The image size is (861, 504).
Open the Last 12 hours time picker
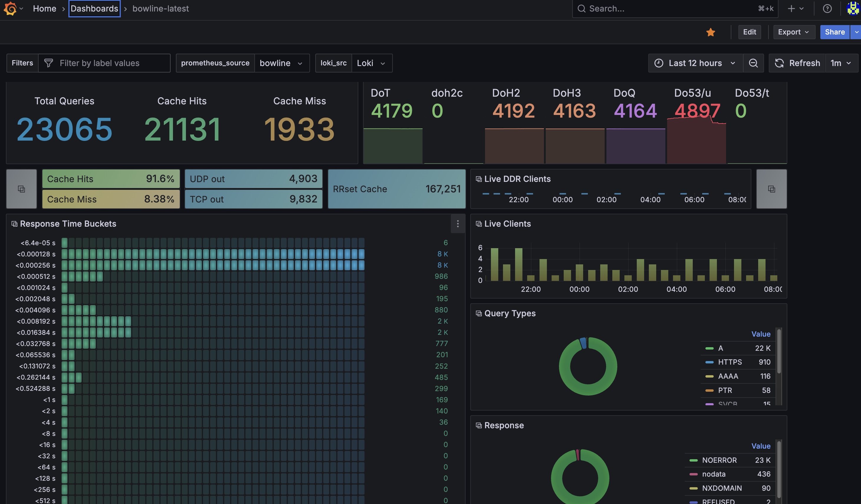pos(695,63)
